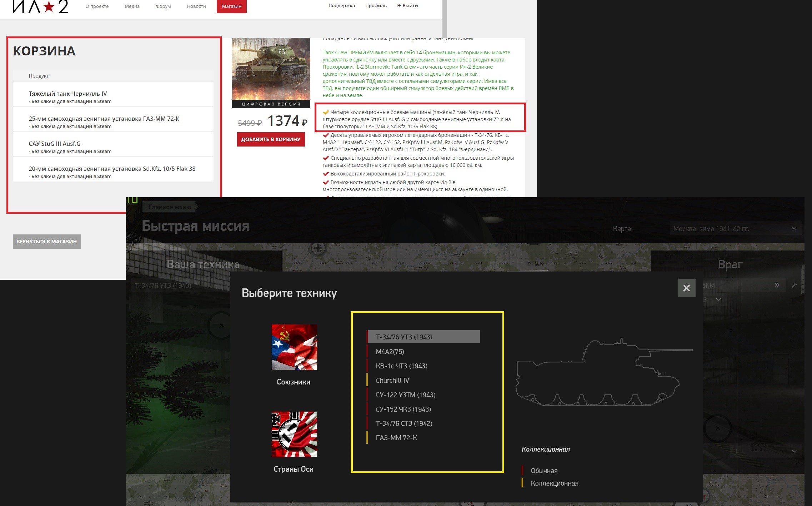The width and height of the screenshot is (812, 506).
Task: Click the double-arrow icon beside enemy vehicle
Action: pyautogui.click(x=777, y=285)
